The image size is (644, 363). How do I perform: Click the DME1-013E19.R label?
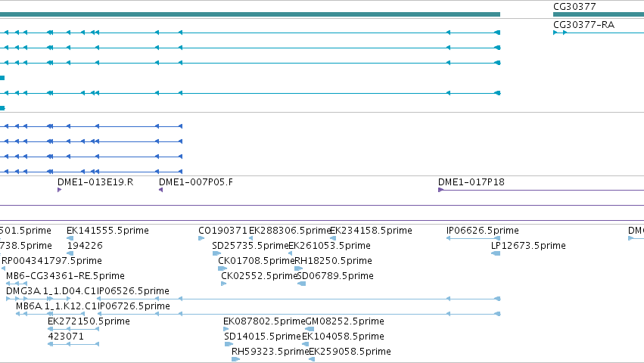tap(95, 182)
